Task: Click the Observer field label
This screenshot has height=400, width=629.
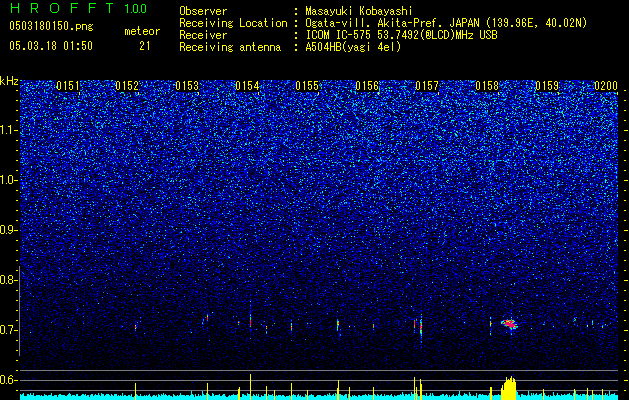Action: point(203,11)
